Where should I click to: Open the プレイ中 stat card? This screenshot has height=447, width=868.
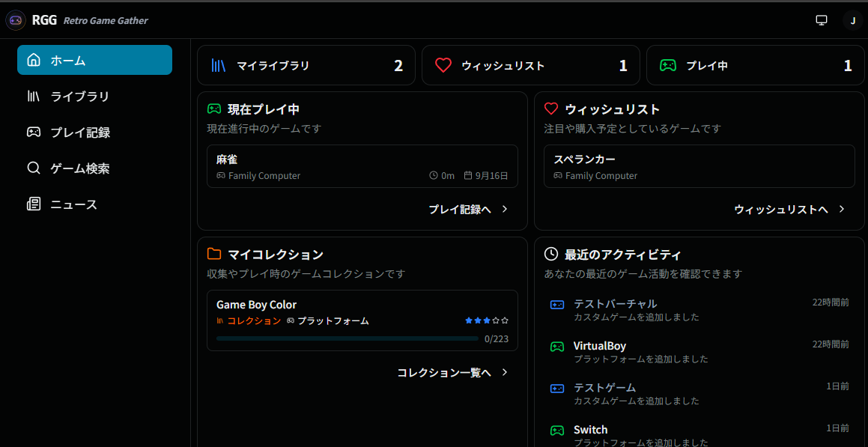[756, 65]
